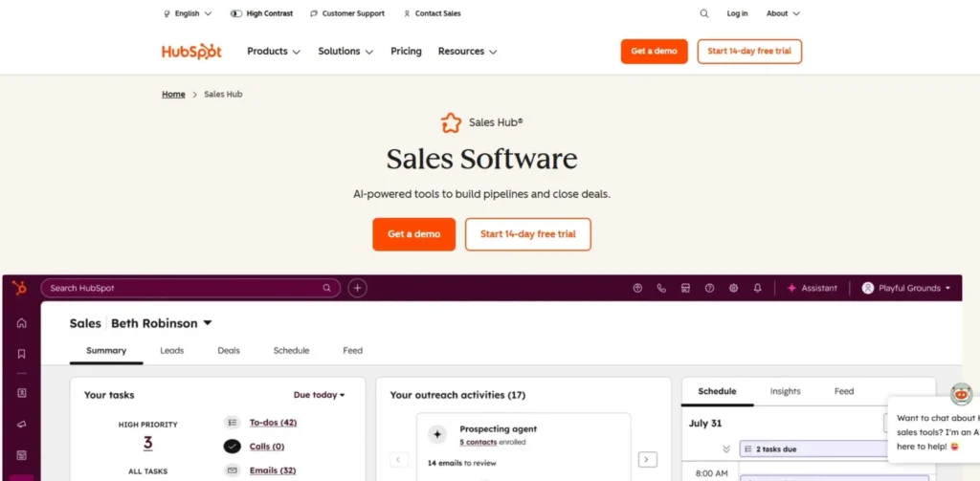The image size is (980, 481).
Task: Expand the two tasks due chevron
Action: click(725, 448)
